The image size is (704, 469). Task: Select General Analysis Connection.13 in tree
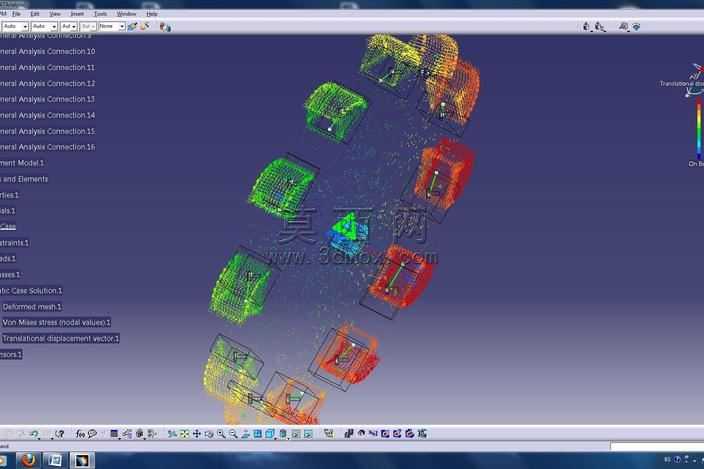click(48, 99)
